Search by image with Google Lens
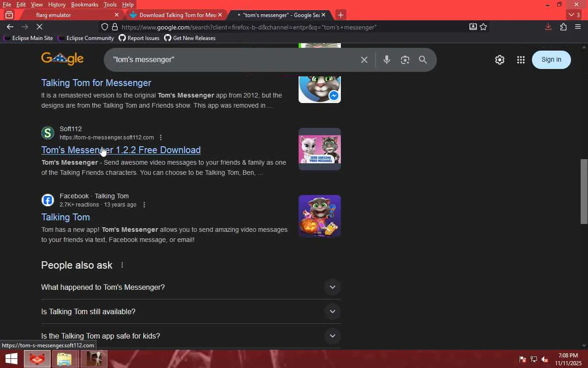This screenshot has height=368, width=588. click(405, 60)
